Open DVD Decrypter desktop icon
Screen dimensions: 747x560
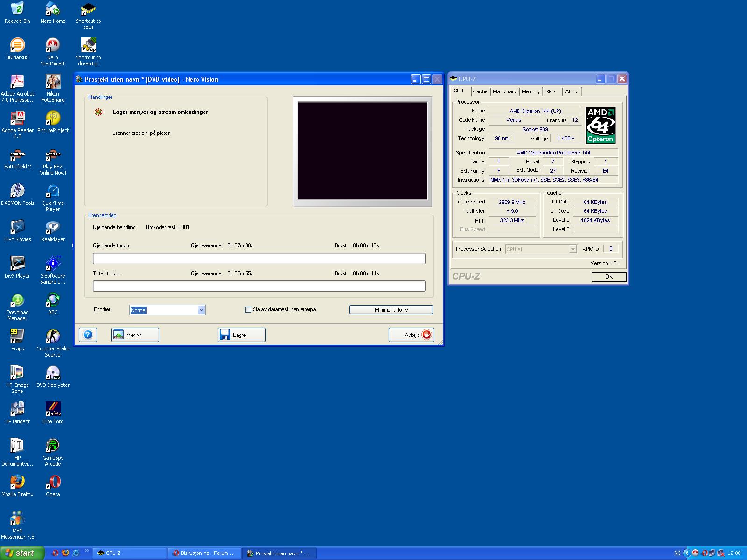53,377
